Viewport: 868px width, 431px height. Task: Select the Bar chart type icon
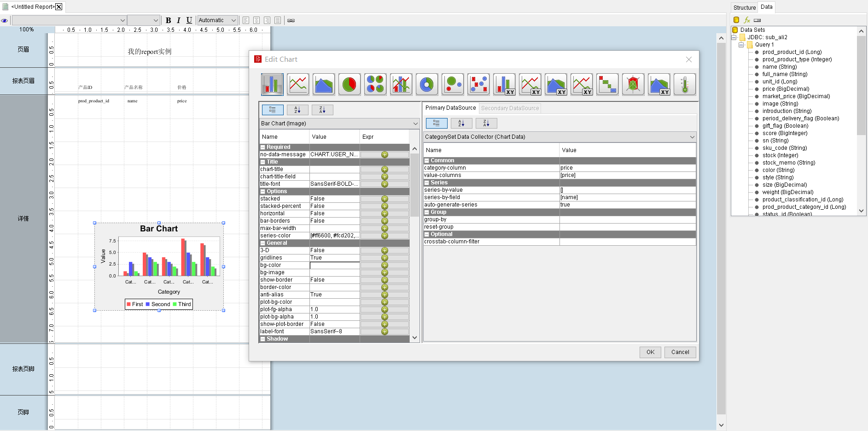pos(272,84)
